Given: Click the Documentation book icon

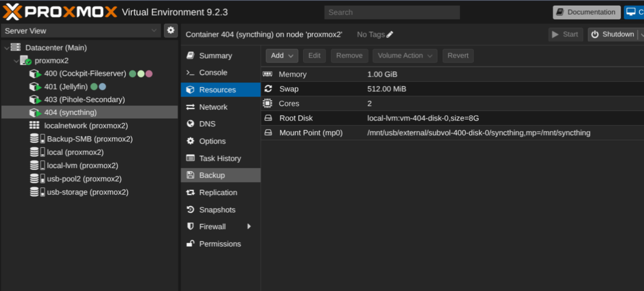Looking at the screenshot, I should click(560, 12).
